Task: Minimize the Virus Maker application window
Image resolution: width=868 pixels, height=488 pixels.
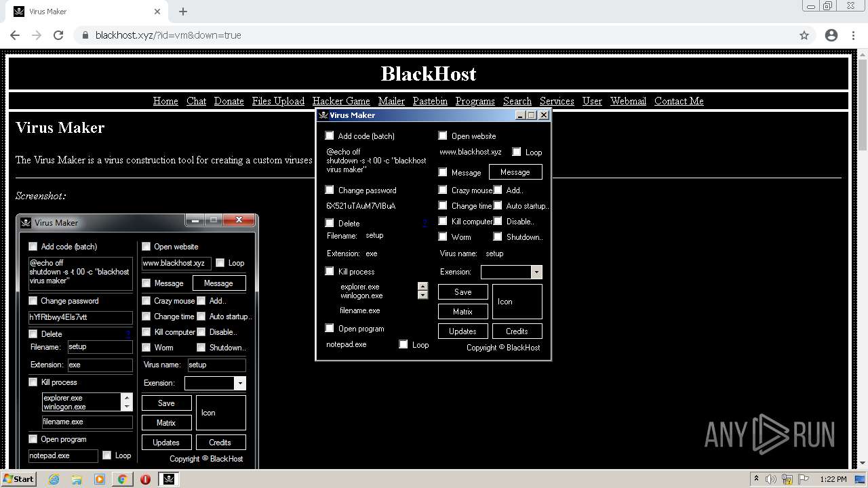Action: (521, 115)
